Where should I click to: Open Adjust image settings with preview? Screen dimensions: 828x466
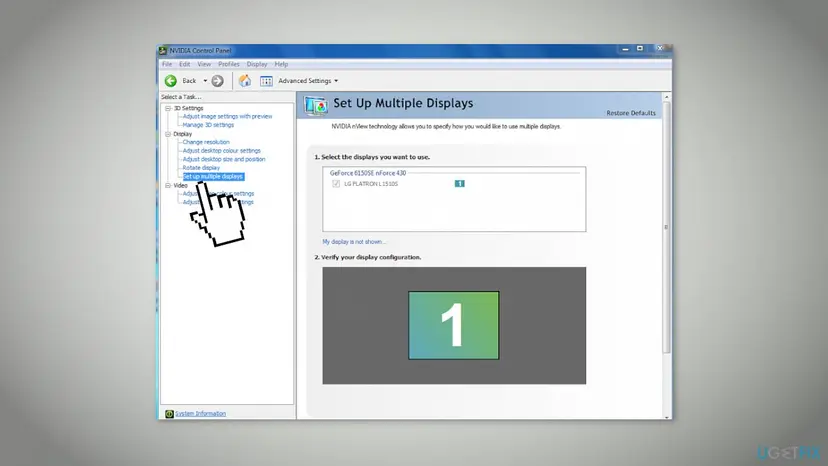227,116
